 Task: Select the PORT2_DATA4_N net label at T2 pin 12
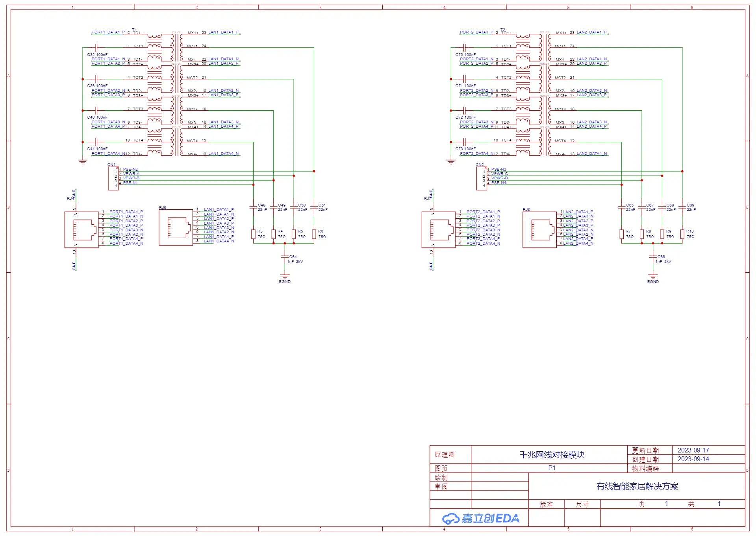tap(476, 154)
